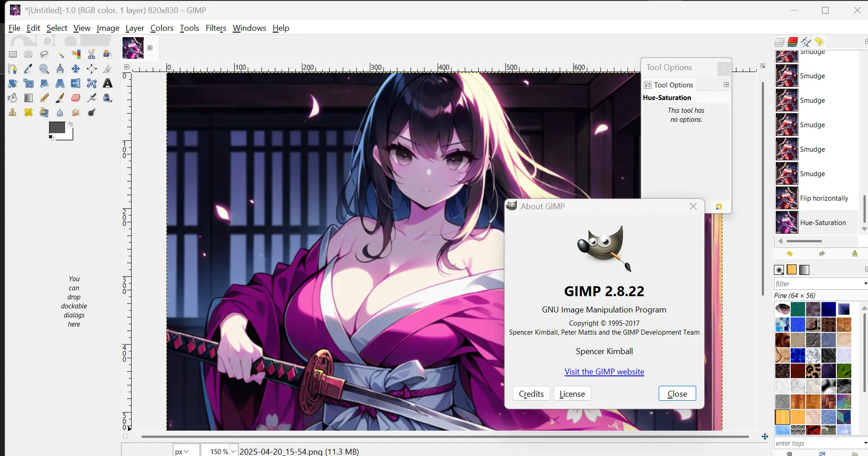868x456 pixels.
Task: Select the Move tool
Action: pyautogui.click(x=75, y=69)
